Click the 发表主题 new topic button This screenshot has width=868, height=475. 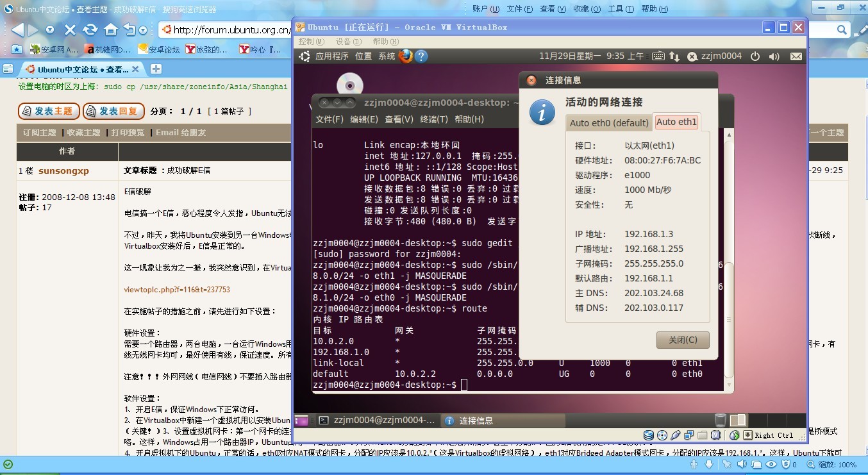[x=49, y=111]
